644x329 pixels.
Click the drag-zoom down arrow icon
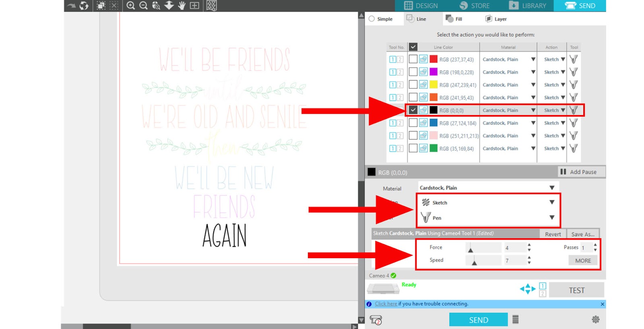click(169, 6)
